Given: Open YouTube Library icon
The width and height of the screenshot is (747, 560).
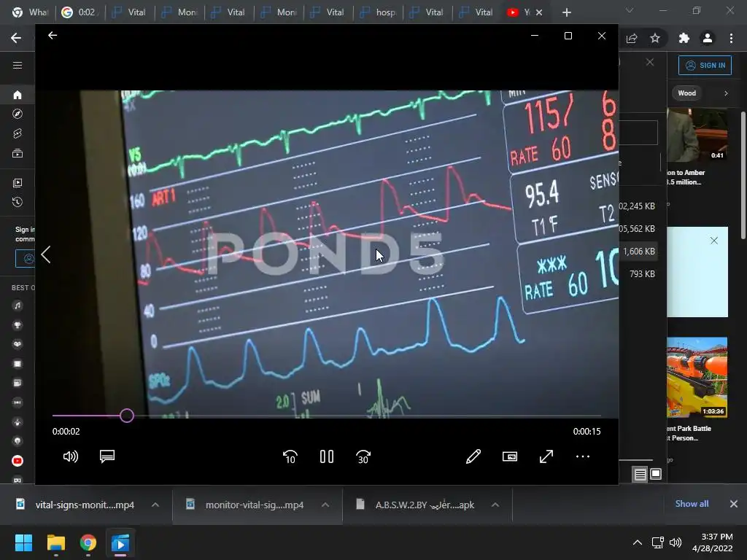Looking at the screenshot, I should (x=18, y=183).
